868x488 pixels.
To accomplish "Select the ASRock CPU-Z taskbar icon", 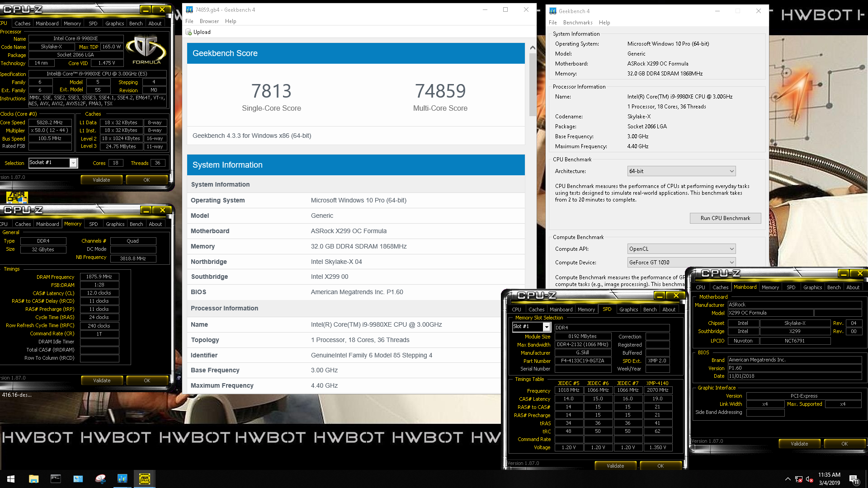I will coord(145,479).
